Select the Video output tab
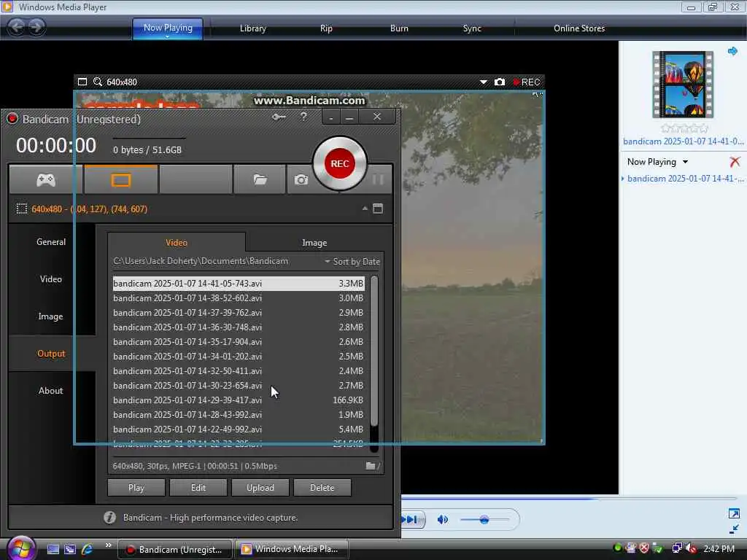Viewport: 747px width, 560px height. [177, 242]
